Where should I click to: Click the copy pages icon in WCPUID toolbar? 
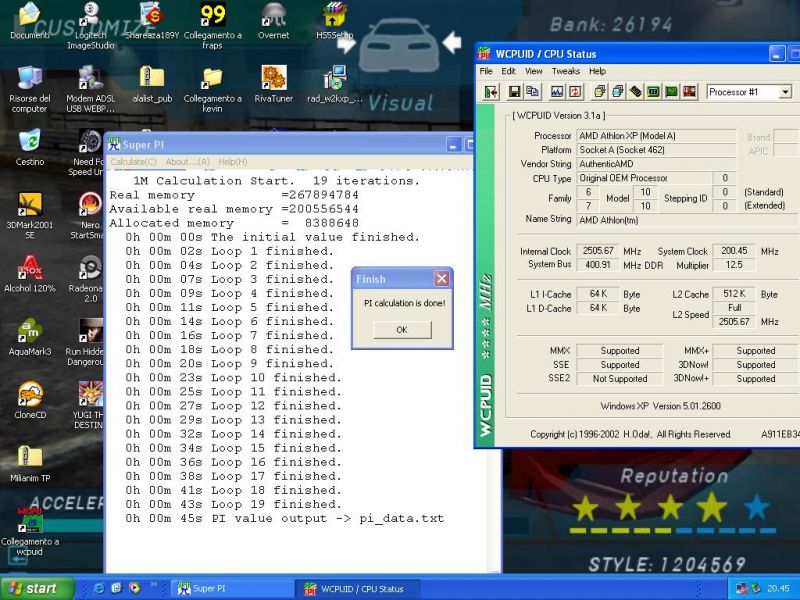coord(532,92)
